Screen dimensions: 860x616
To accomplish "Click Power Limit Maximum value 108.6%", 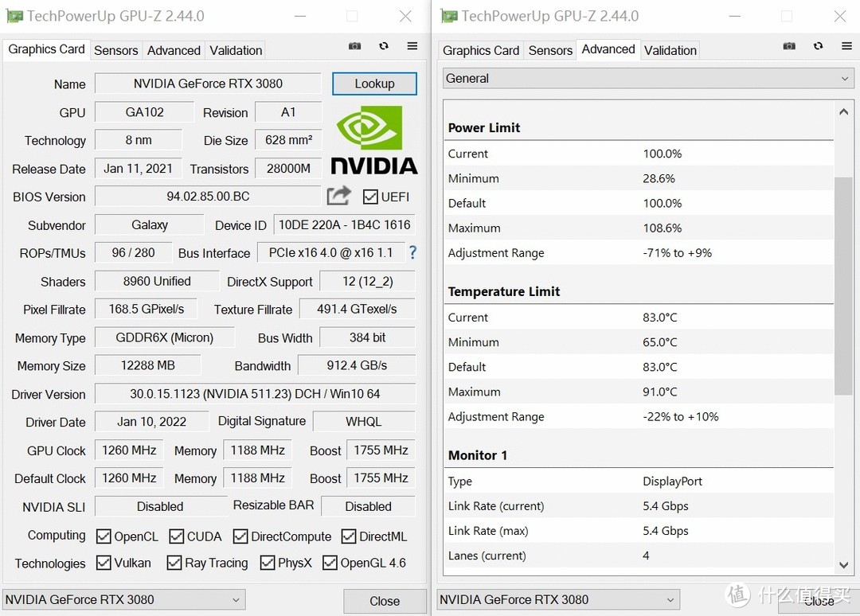I will tap(662, 228).
